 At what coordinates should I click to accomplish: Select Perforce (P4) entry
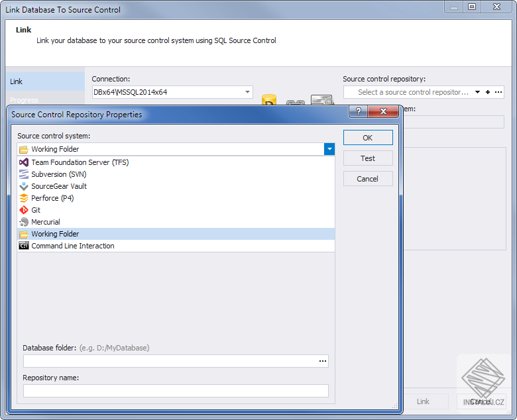point(176,198)
